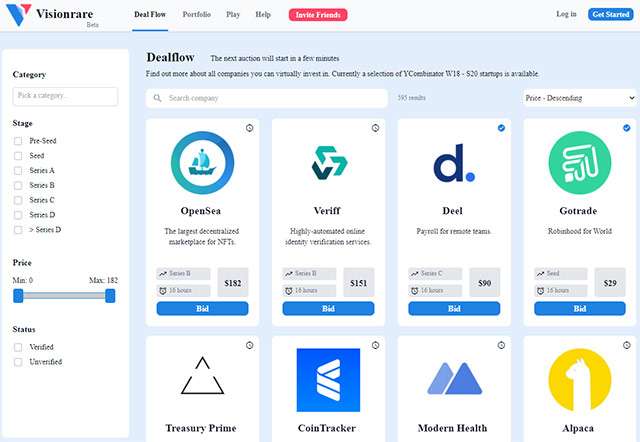Tick the Series A stage filter
This screenshot has height=442, width=640.
[18, 171]
